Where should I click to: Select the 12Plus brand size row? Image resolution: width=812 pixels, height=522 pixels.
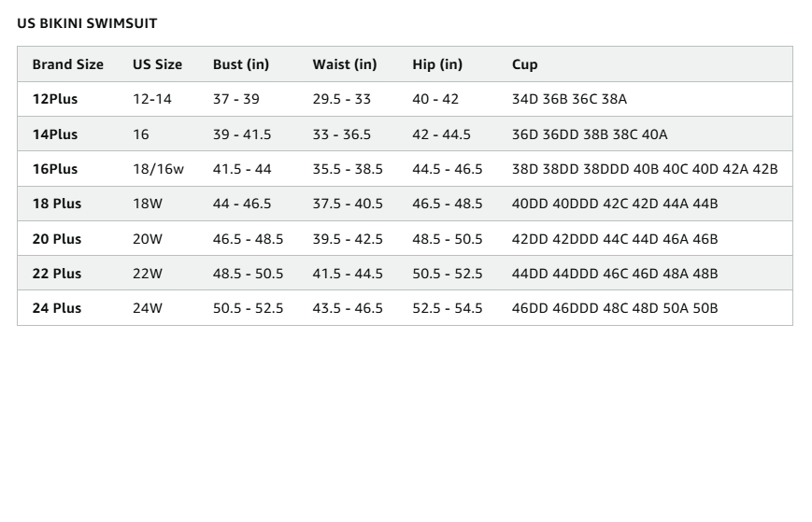click(405, 99)
